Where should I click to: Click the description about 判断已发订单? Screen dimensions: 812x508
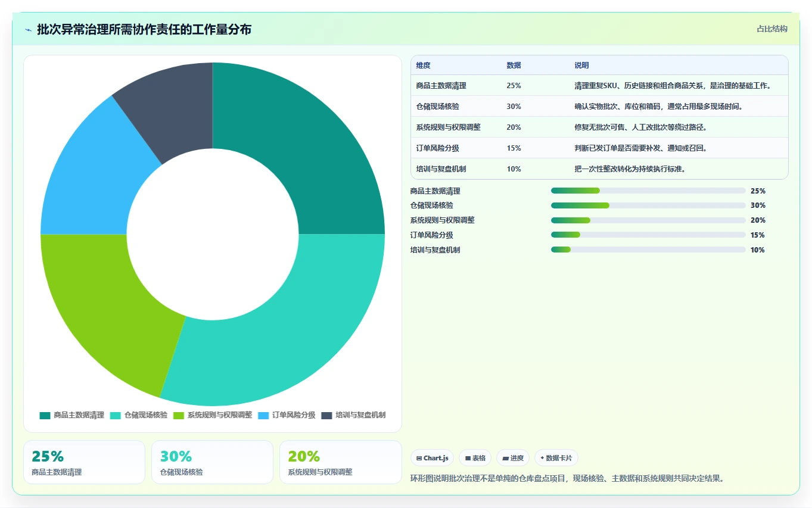click(640, 148)
